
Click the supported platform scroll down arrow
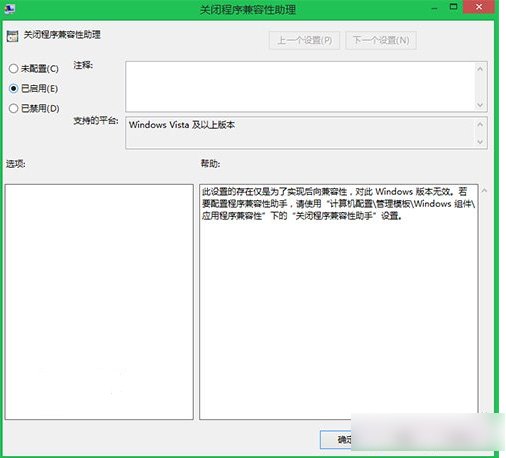point(480,142)
